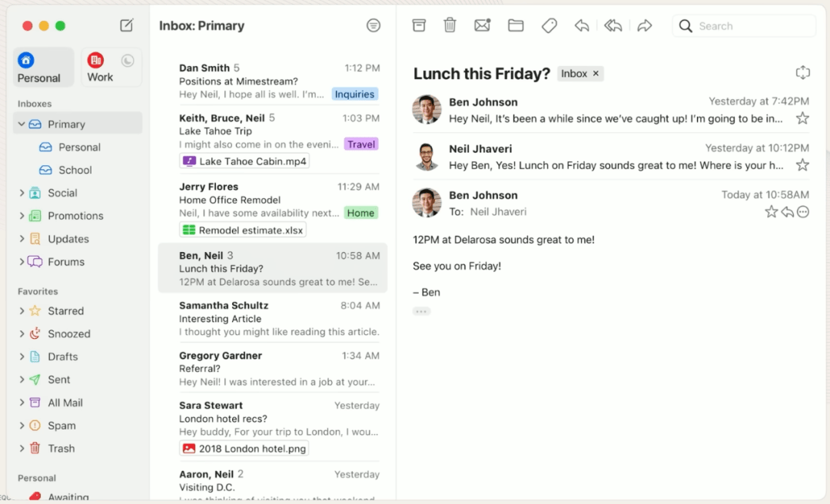Open Starred mailbox star icon
Viewport: 830px width, 504px height.
click(x=35, y=310)
